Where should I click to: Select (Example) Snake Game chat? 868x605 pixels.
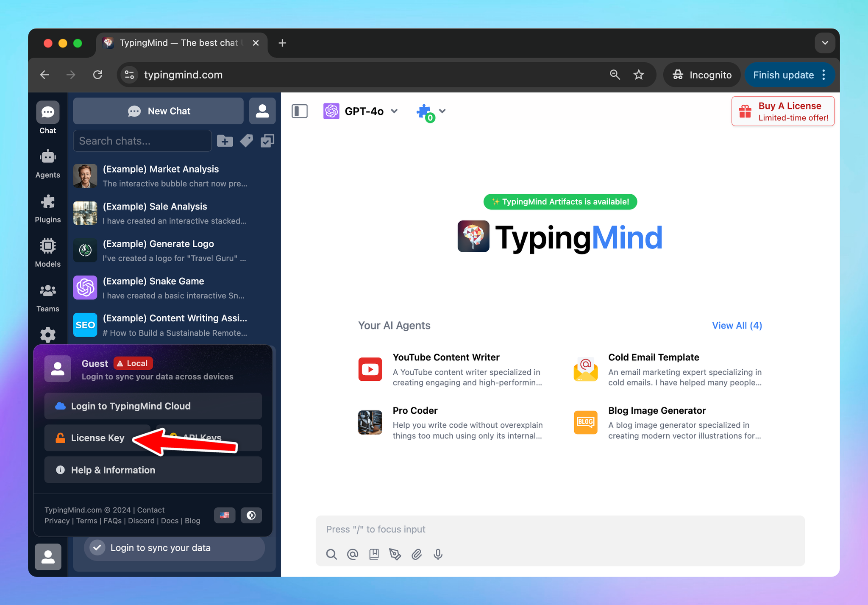(x=174, y=288)
